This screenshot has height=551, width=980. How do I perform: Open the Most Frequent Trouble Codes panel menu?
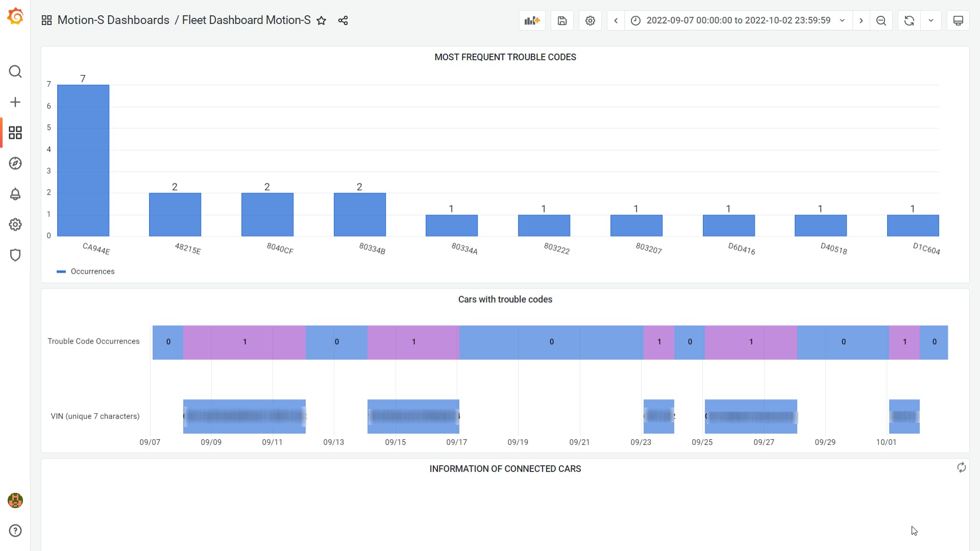click(x=505, y=57)
